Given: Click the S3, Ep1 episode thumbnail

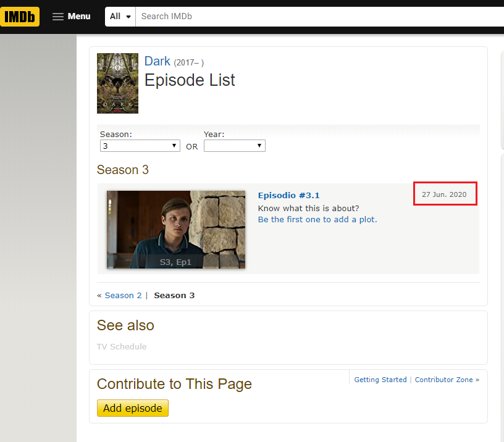Looking at the screenshot, I should tap(176, 229).
